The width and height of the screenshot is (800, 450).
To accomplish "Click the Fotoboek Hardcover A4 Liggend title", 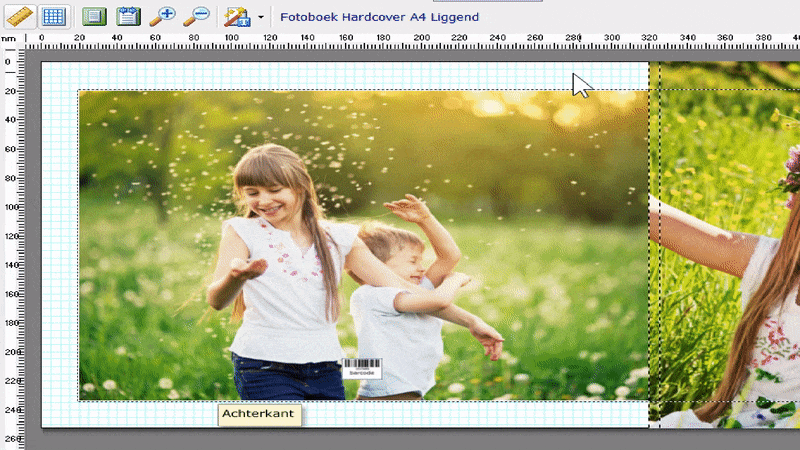I will (x=380, y=17).
